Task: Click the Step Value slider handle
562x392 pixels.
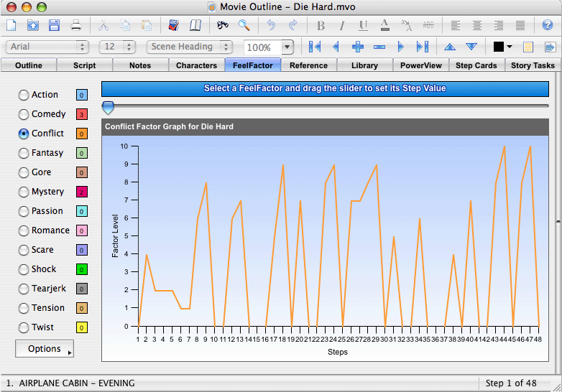Action: [x=108, y=108]
